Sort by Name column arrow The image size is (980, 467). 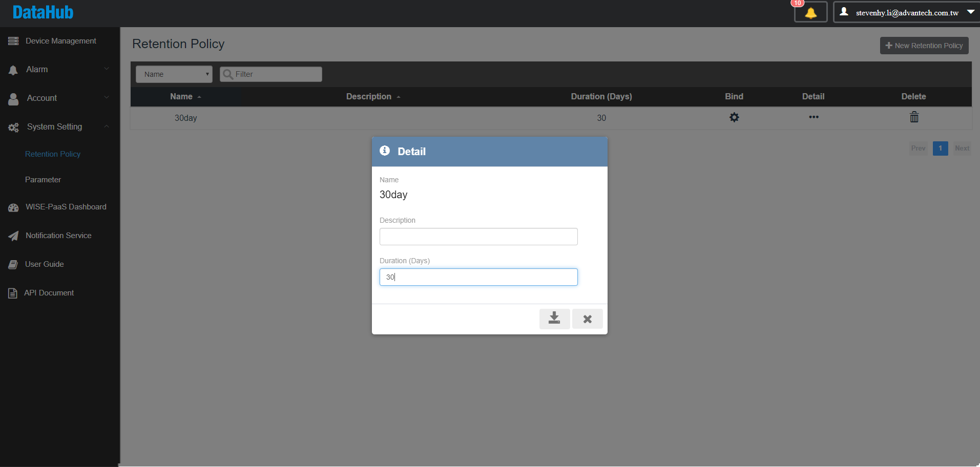[x=199, y=97]
